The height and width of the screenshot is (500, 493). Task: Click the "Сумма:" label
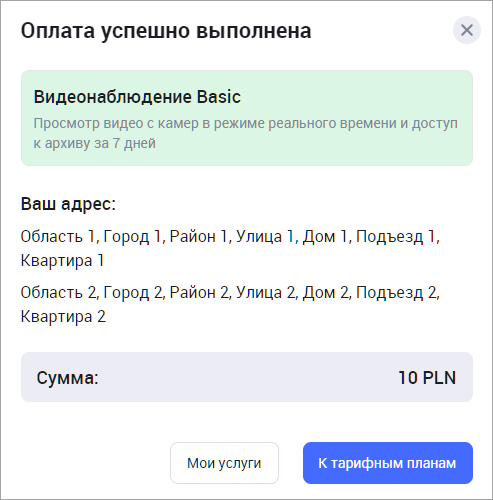(x=68, y=378)
